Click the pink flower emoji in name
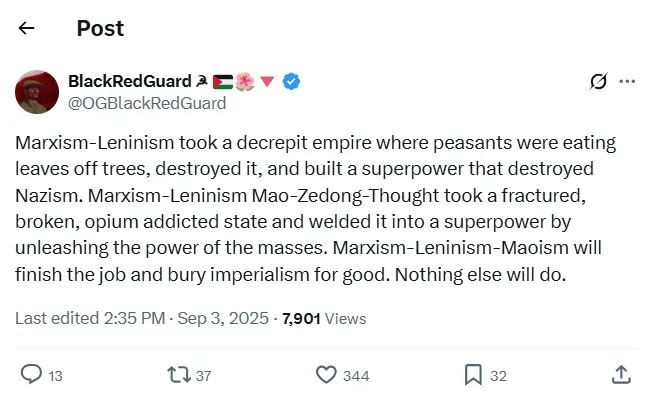Viewport: 655px width, 400px height. pos(246,81)
